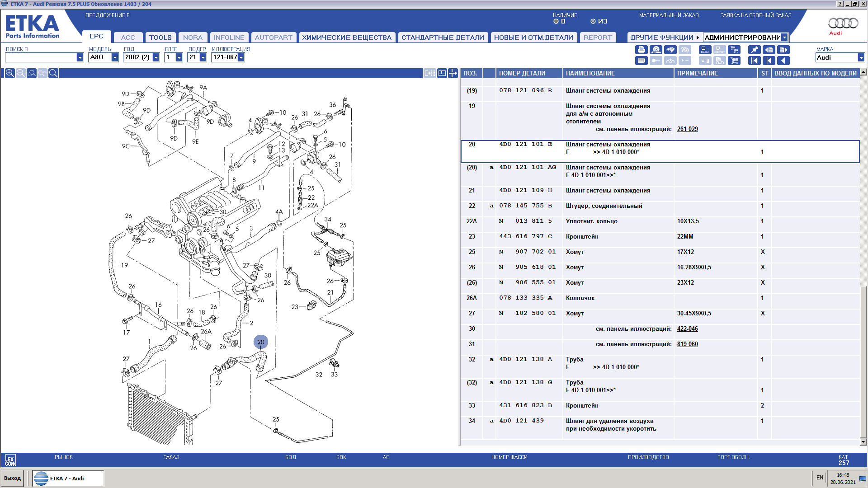Open the ELSA link icon
Viewport: 868px width, 488px height.
(x=705, y=50)
